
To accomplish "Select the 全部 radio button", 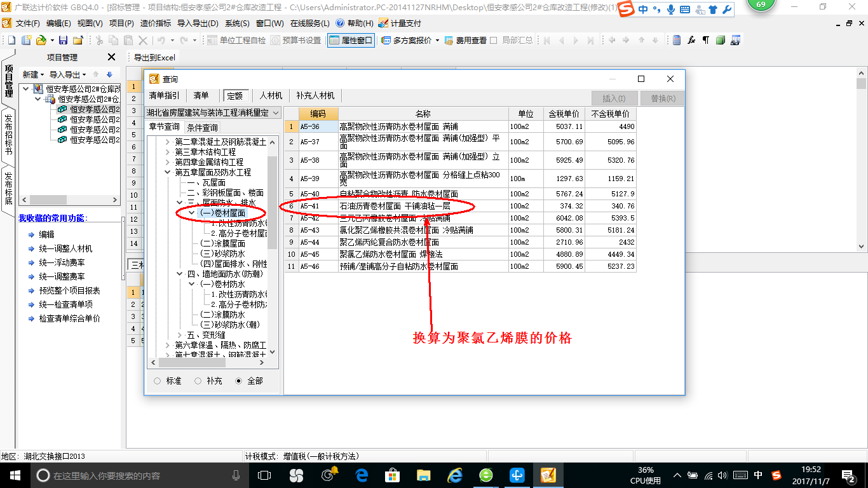I will [x=239, y=381].
